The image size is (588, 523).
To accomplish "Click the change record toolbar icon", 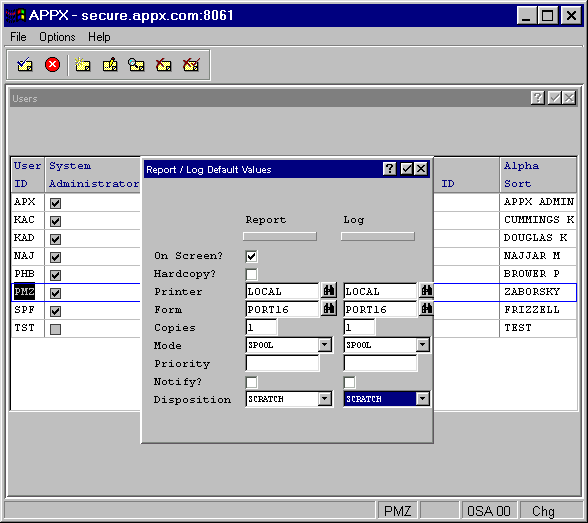I will pyautogui.click(x=110, y=65).
